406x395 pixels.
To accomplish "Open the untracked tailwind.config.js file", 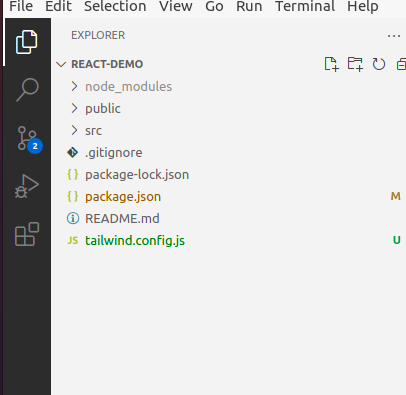I will tap(135, 241).
